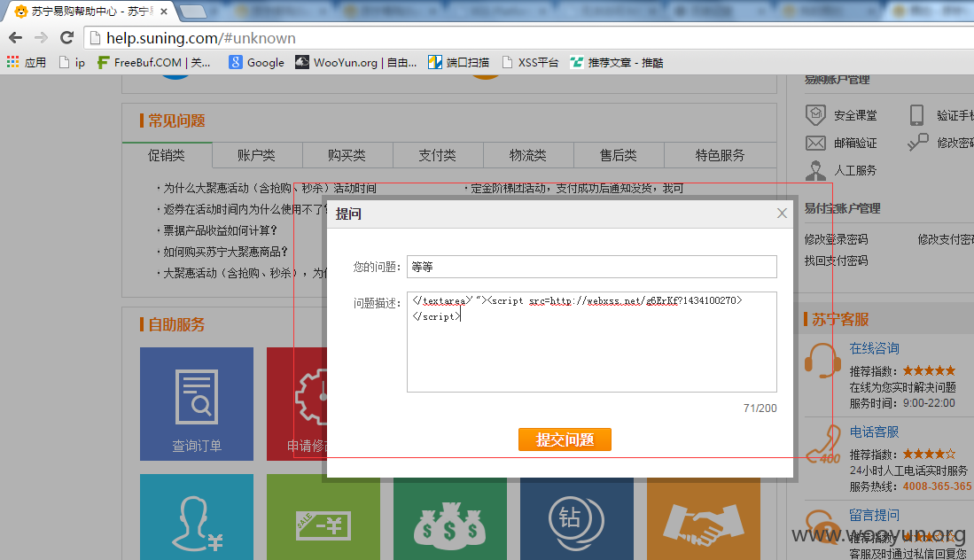Viewport: 974px width, 560px height.
Task: Reload the page with the refresh icon
Action: pyautogui.click(x=67, y=38)
